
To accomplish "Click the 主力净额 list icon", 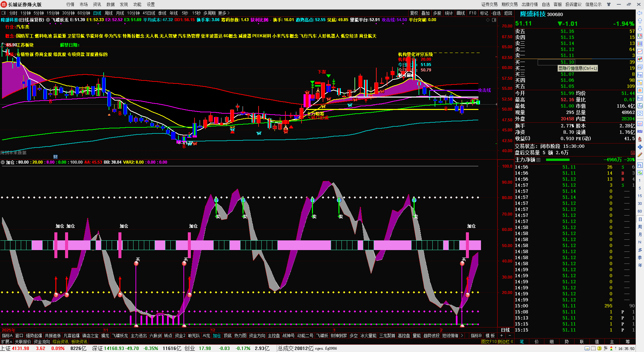I will (x=538, y=160).
